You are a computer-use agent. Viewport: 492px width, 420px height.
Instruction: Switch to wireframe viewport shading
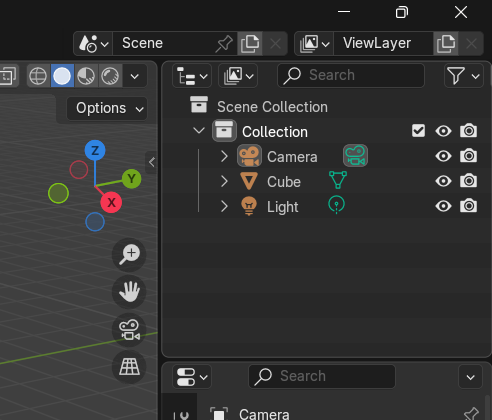pos(38,76)
